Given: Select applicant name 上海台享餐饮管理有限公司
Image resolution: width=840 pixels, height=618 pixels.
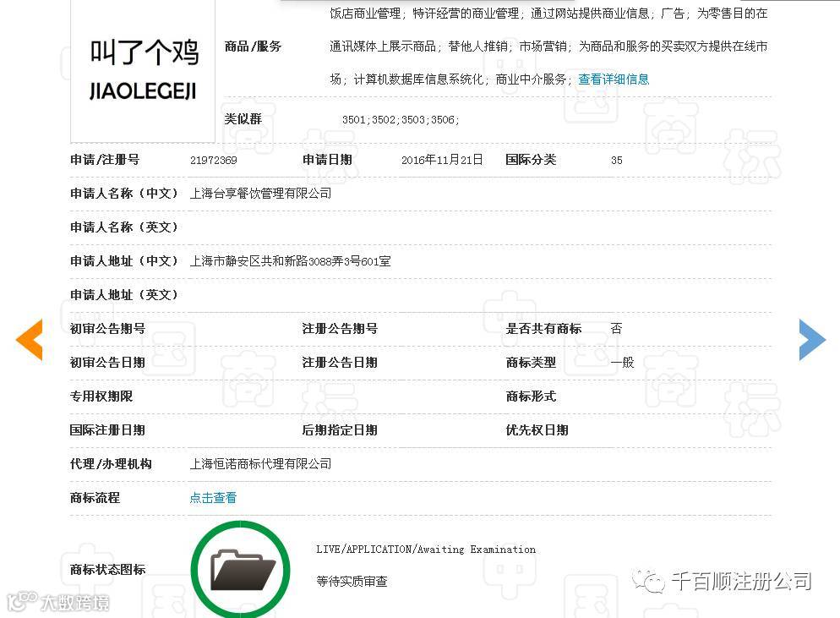Looking at the screenshot, I should pyautogui.click(x=260, y=194).
